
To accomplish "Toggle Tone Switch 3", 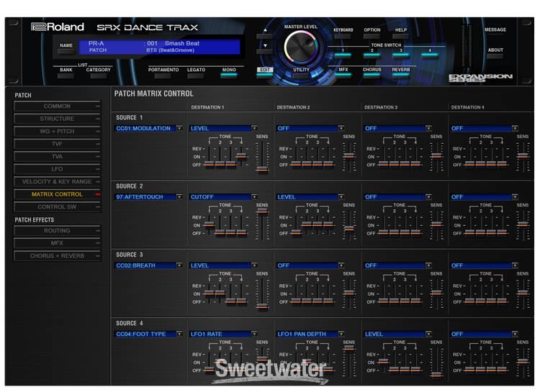I will coord(401,55).
